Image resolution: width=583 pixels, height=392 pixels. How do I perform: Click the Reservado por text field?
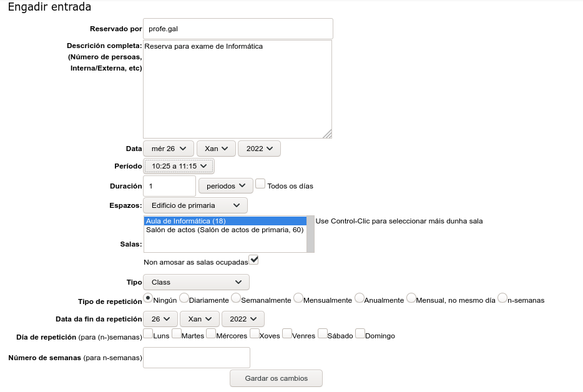[x=238, y=29]
